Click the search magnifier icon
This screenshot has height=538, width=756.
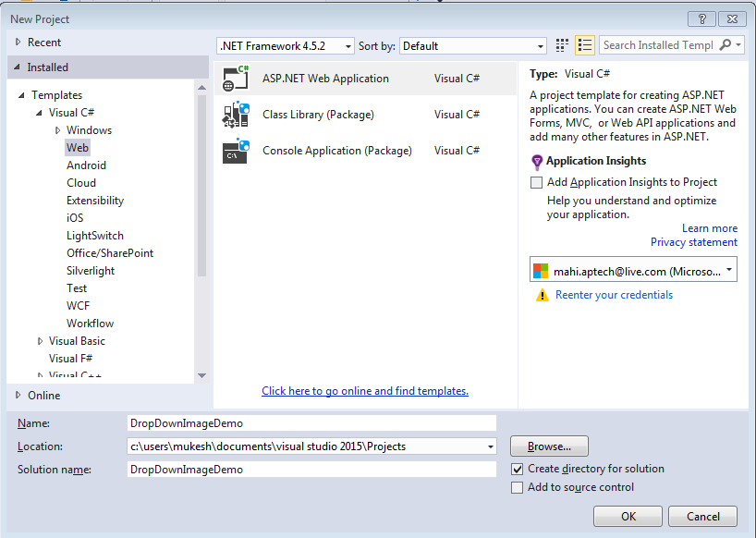726,44
